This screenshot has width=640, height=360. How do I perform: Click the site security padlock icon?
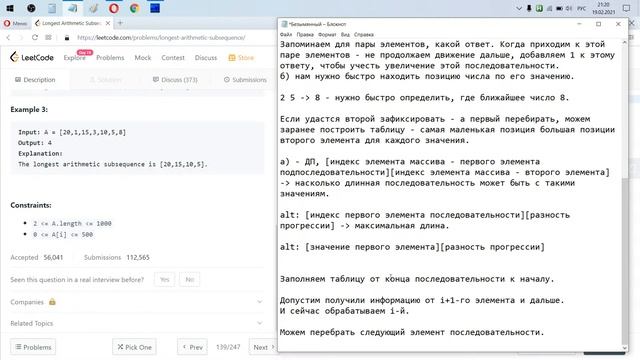(x=67, y=38)
